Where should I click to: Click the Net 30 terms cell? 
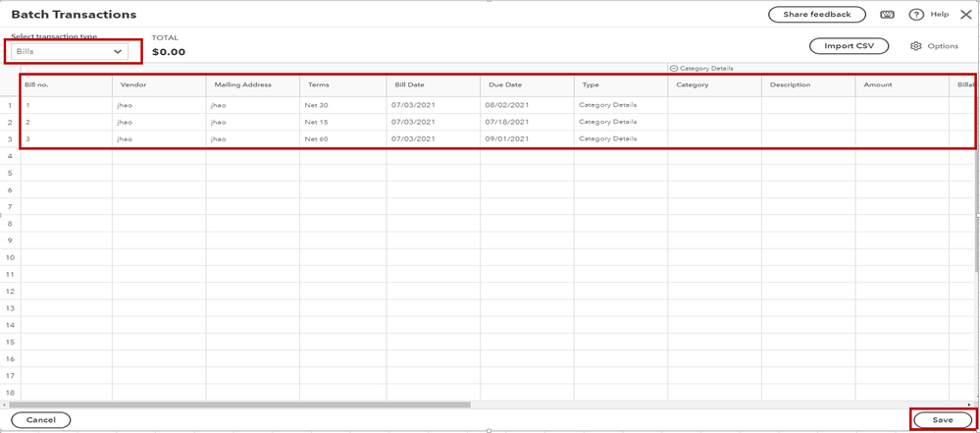pyautogui.click(x=343, y=105)
